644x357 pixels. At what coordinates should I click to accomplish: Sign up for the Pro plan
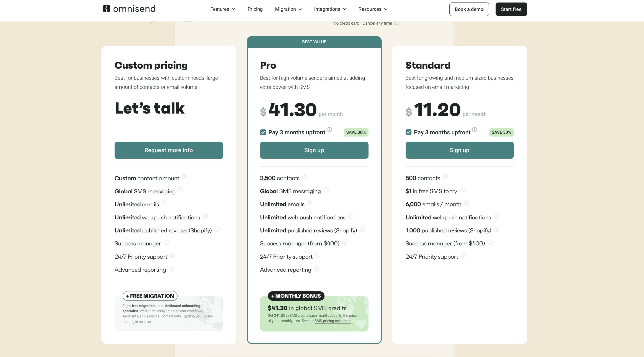pyautogui.click(x=314, y=150)
